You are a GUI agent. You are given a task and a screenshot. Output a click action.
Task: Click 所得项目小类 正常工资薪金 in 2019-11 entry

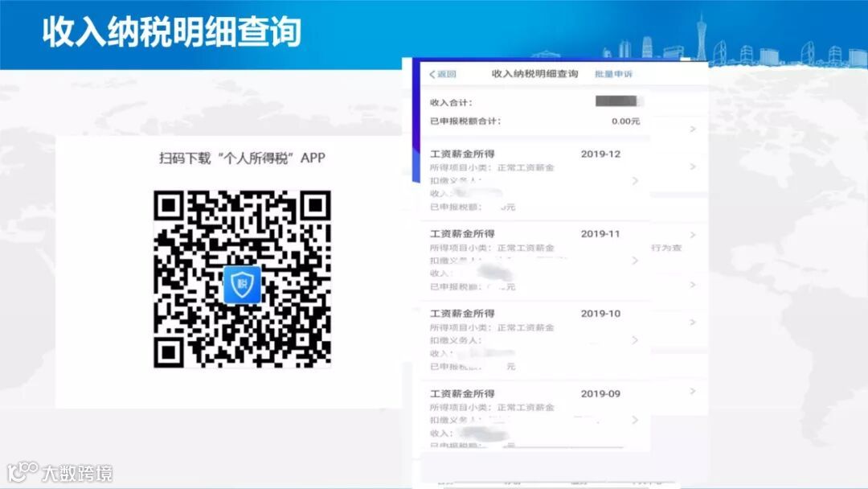coord(492,248)
